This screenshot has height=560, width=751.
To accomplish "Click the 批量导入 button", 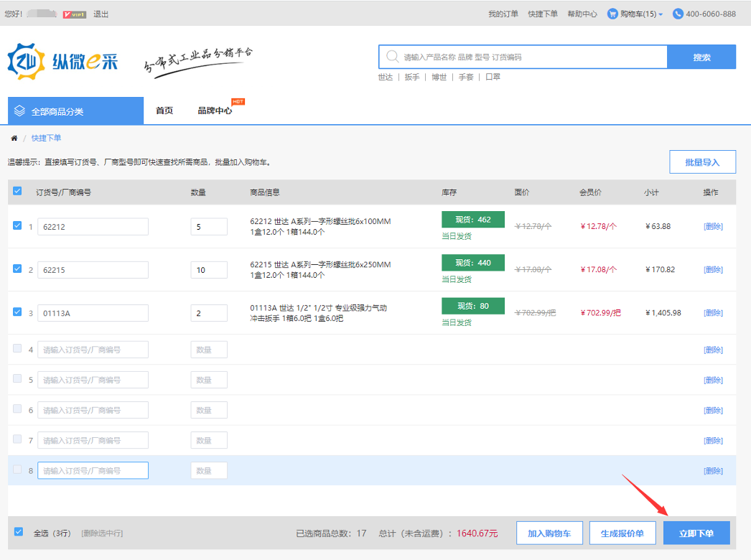I will point(702,162).
